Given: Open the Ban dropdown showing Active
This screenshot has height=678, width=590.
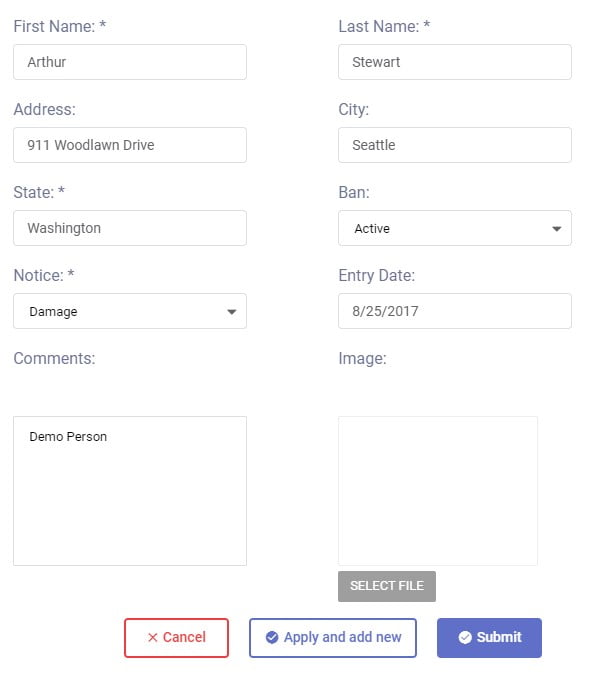Looking at the screenshot, I should (455, 228).
